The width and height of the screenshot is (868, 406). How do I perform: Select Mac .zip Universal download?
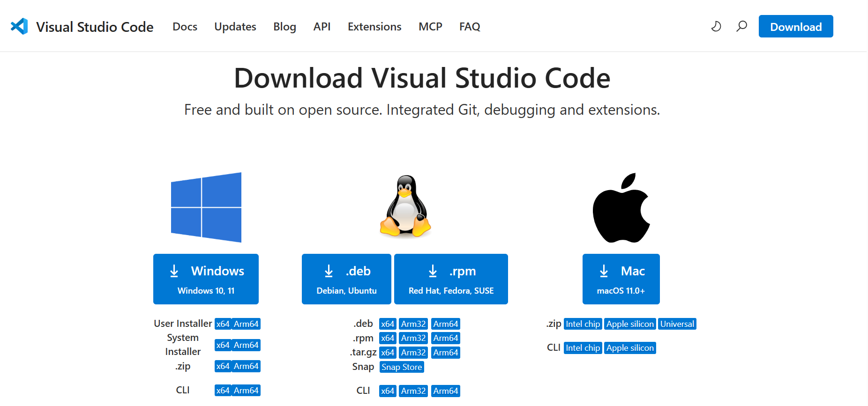pos(677,324)
